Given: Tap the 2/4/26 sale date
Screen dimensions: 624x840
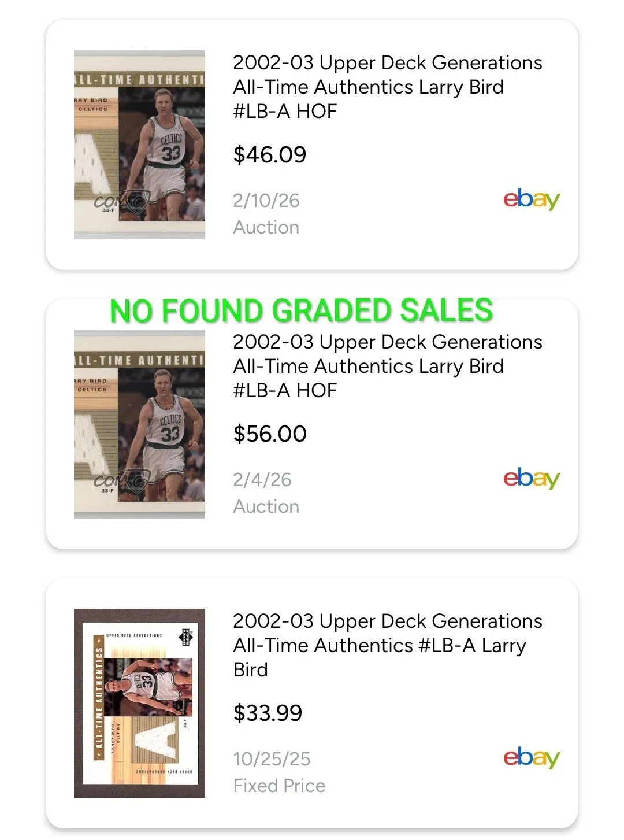Looking at the screenshot, I should coord(262,480).
